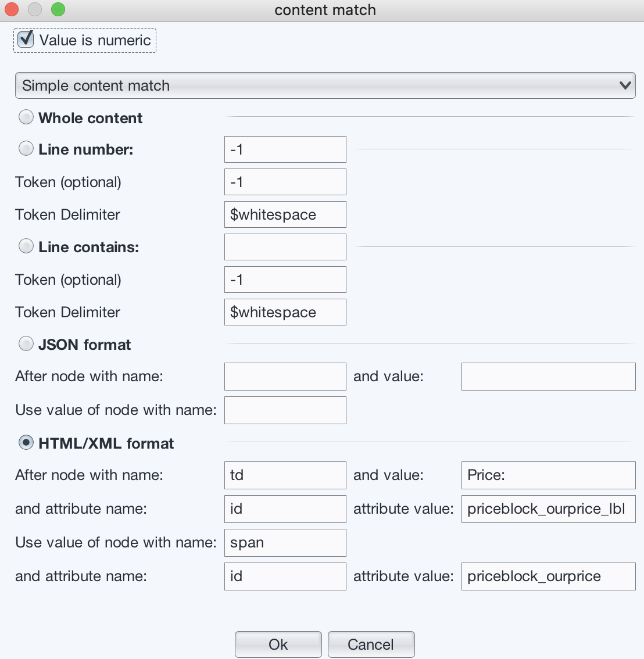Screen dimensions: 644x659
Task: Select the HTML/XML format radio button
Action: point(26,443)
